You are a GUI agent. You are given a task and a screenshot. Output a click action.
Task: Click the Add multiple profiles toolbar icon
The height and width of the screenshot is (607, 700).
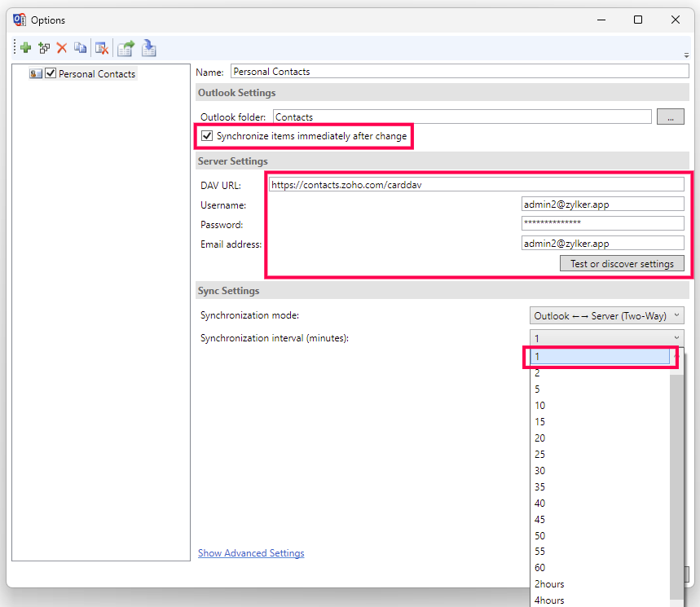tap(44, 49)
